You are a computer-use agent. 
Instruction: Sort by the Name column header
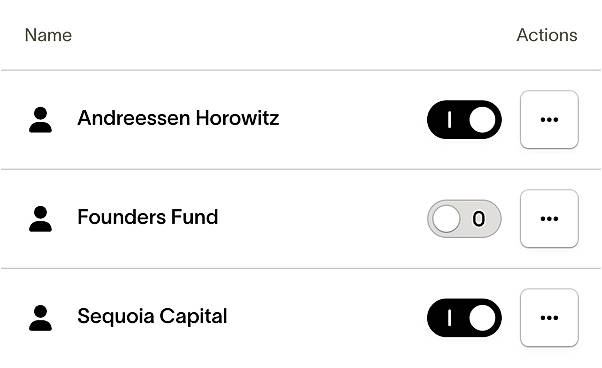coord(48,35)
